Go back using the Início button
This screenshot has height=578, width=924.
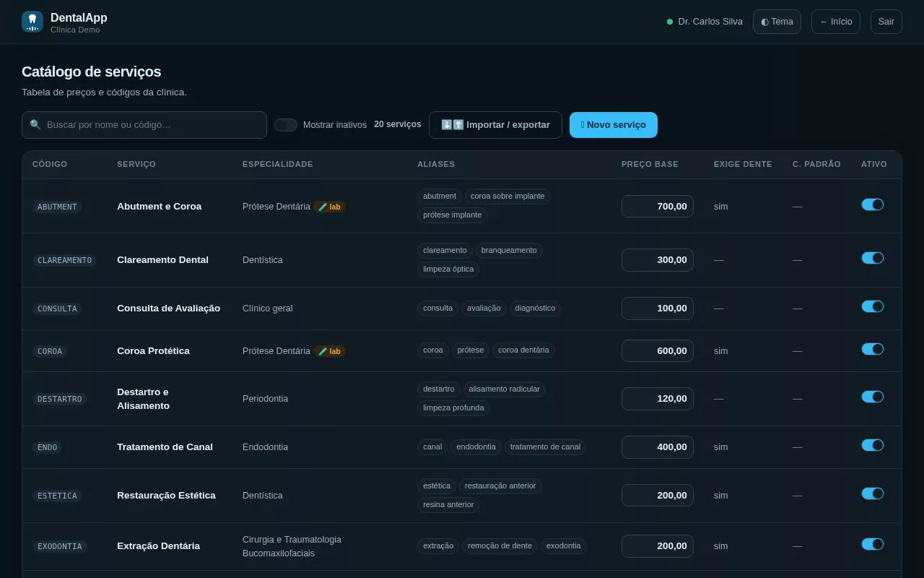tap(836, 22)
